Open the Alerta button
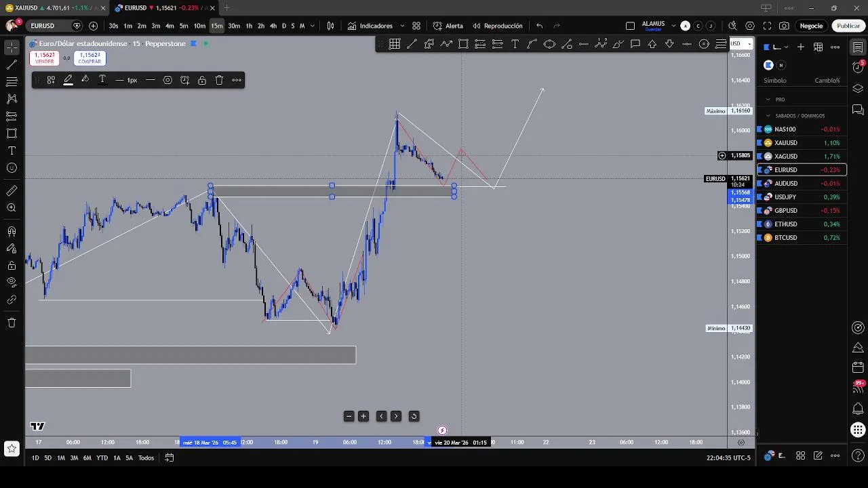Viewport: 868px width, 488px height. click(x=448, y=26)
